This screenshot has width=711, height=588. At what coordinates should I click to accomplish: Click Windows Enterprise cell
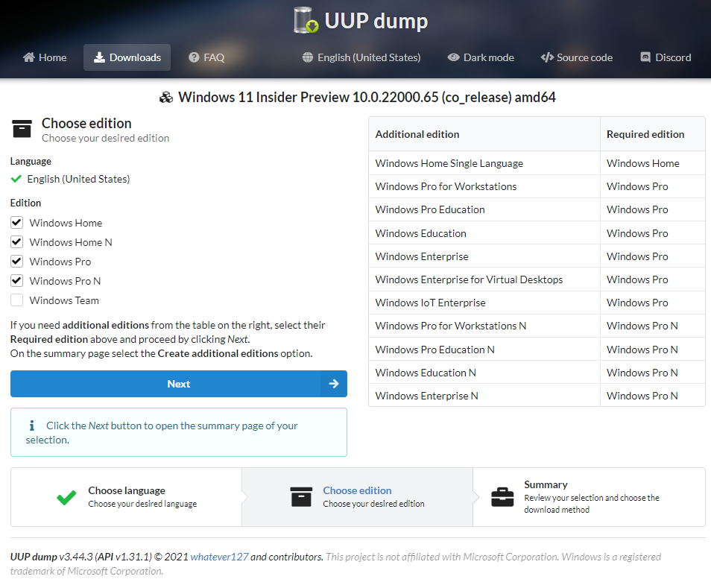[484, 256]
